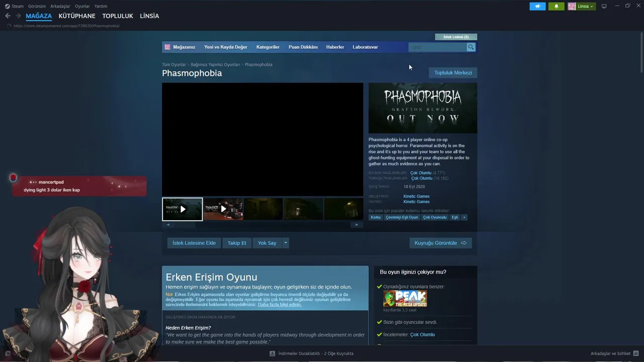Switch to the MAĞAZA tab

pos(39,16)
